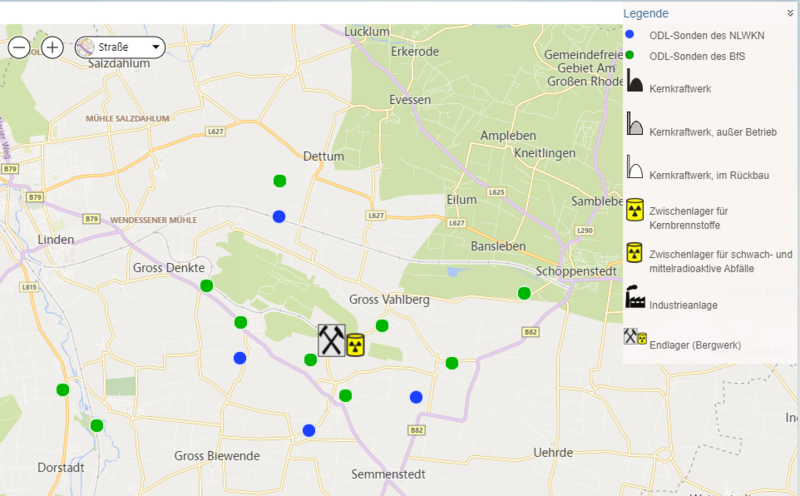Click the green probe southwest of Schoppenstedt
This screenshot has height=496, width=800.
pyautogui.click(x=524, y=293)
